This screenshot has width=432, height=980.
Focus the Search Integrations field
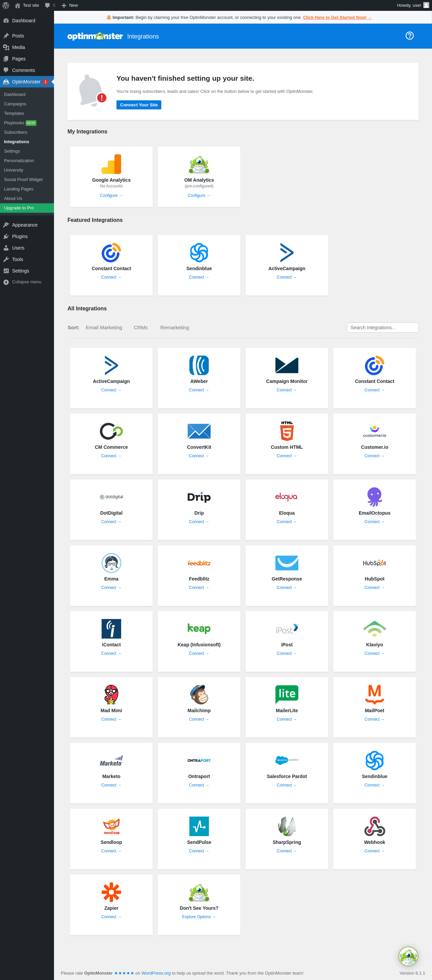point(383,328)
